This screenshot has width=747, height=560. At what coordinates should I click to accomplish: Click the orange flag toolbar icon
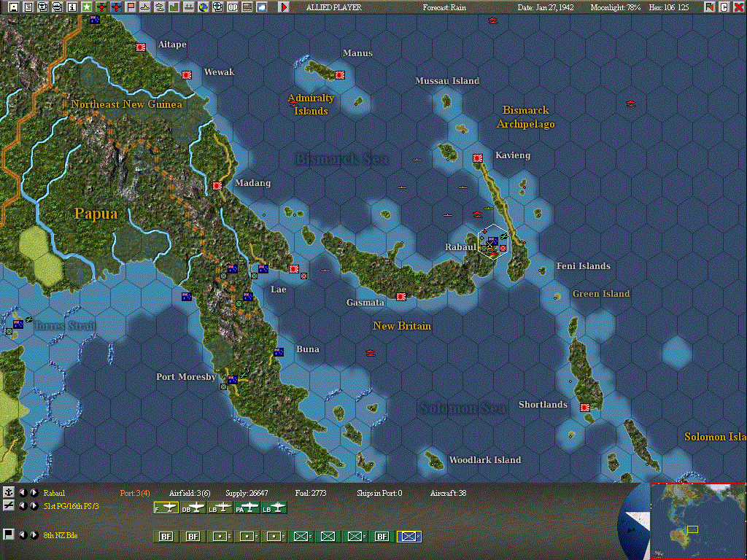pyautogui.click(x=131, y=7)
